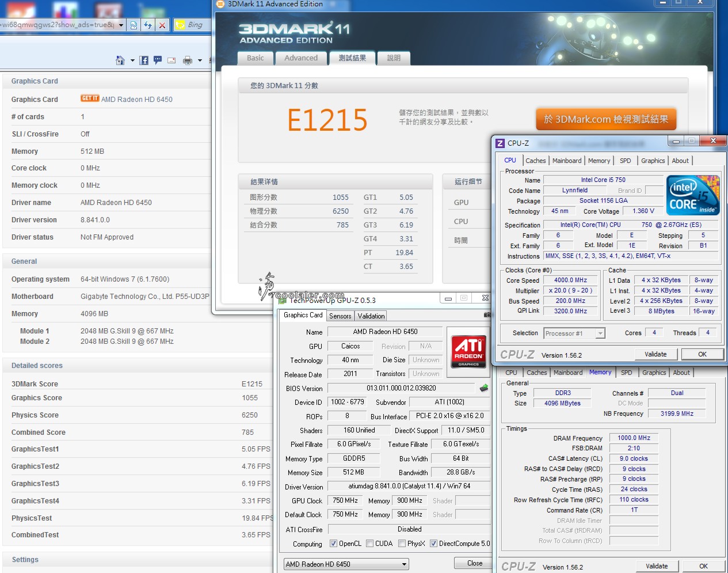Toggle the OpenCL checkbox in GPU-Z
Viewport: 728px width, 573px height.
coord(333,544)
